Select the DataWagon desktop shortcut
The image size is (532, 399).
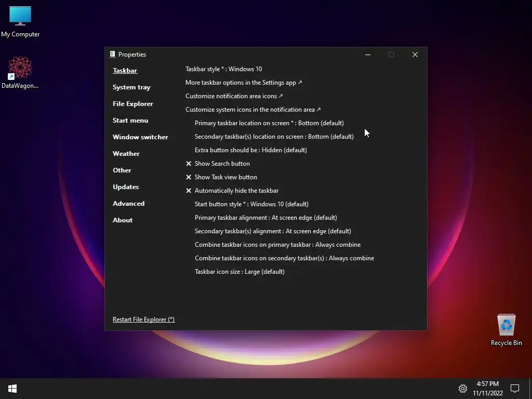point(20,73)
